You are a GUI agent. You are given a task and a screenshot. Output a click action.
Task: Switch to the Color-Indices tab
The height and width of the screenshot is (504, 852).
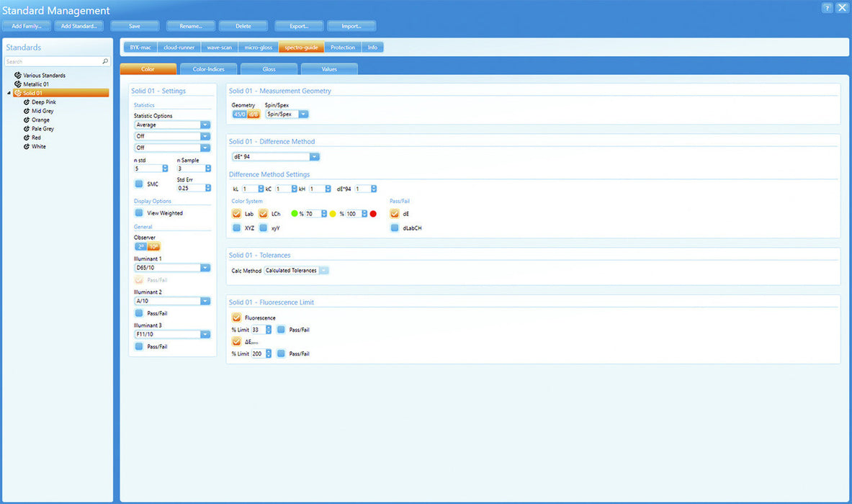coord(209,69)
